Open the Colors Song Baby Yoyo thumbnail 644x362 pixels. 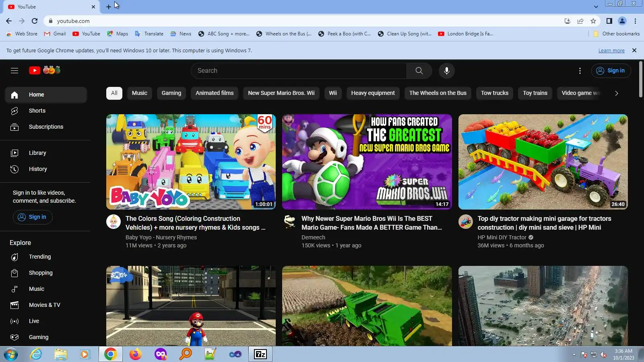pyautogui.click(x=191, y=162)
